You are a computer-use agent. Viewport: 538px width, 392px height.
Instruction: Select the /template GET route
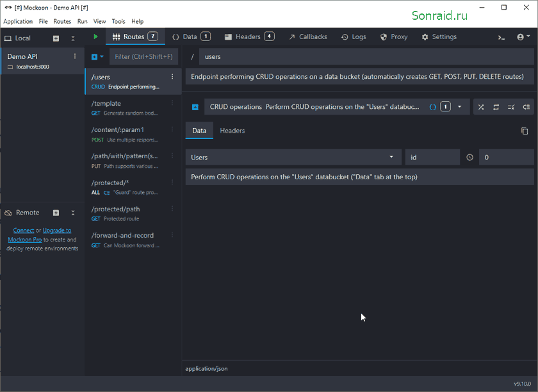point(133,108)
